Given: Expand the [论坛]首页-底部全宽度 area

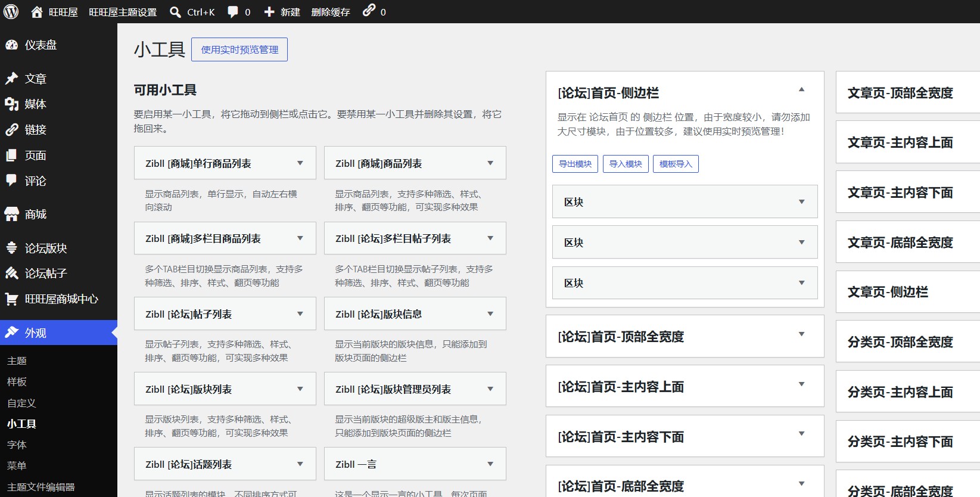Looking at the screenshot, I should point(802,484).
